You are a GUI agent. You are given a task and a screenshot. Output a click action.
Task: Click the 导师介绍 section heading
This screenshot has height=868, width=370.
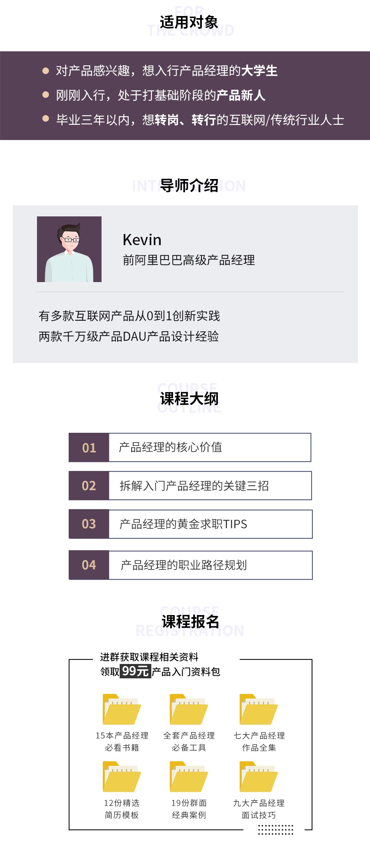[x=189, y=186]
